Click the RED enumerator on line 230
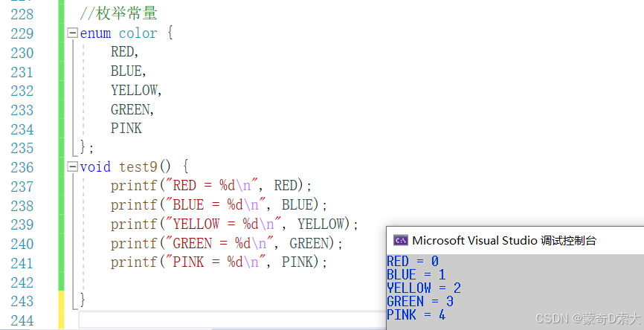The image size is (644, 330). pyautogui.click(x=124, y=52)
